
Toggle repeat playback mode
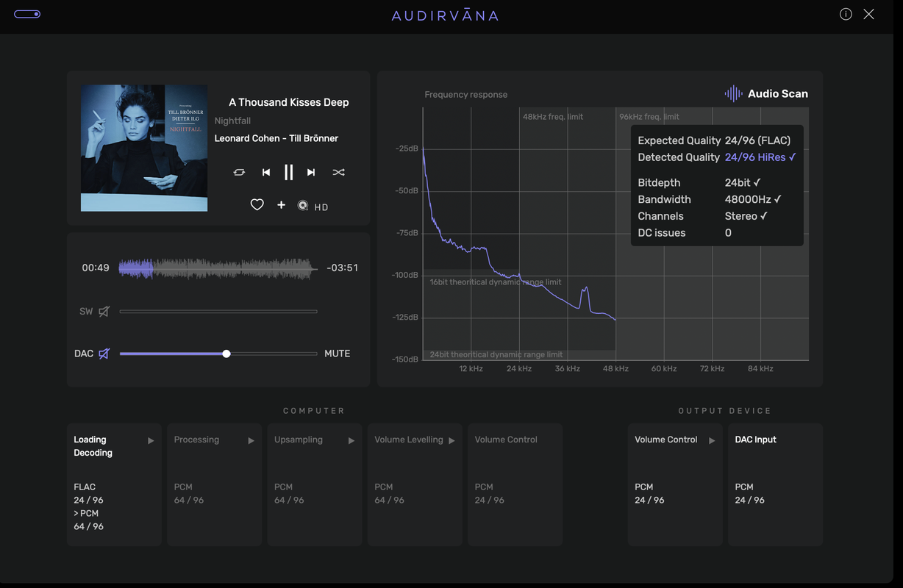(x=239, y=172)
